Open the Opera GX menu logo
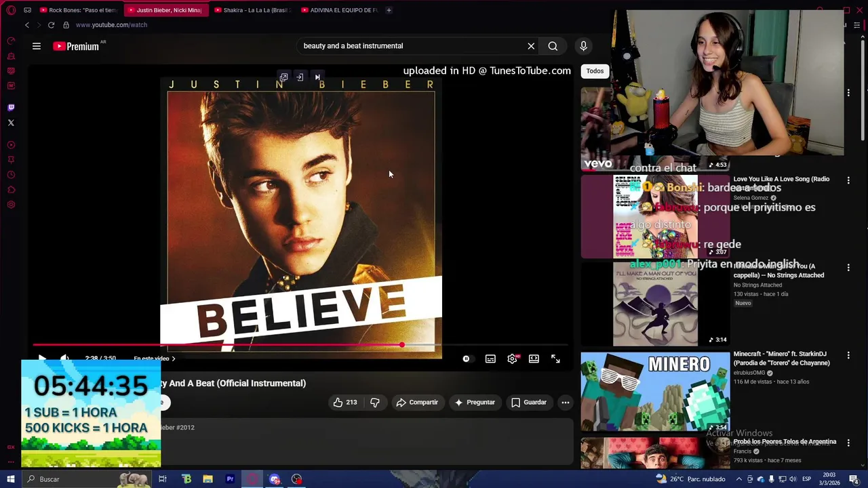 pyautogui.click(x=11, y=10)
